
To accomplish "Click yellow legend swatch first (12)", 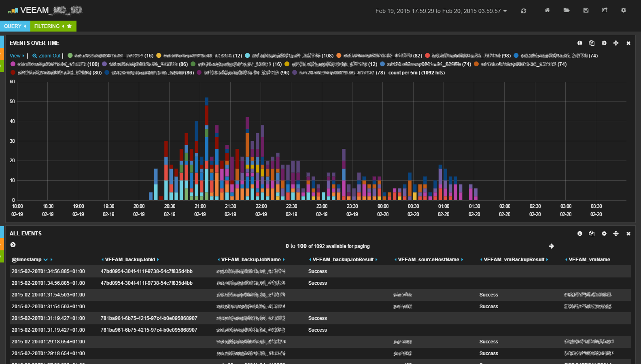I will pyautogui.click(x=159, y=55).
